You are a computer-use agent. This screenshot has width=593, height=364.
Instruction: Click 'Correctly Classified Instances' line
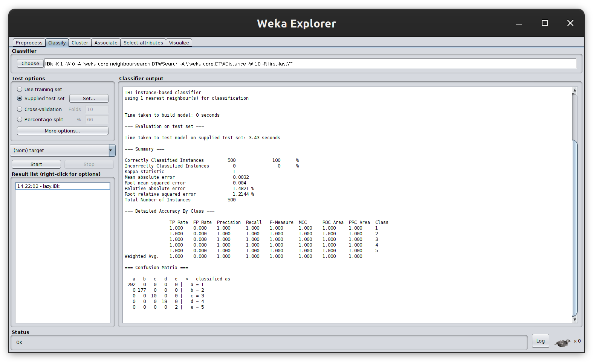pos(212,160)
